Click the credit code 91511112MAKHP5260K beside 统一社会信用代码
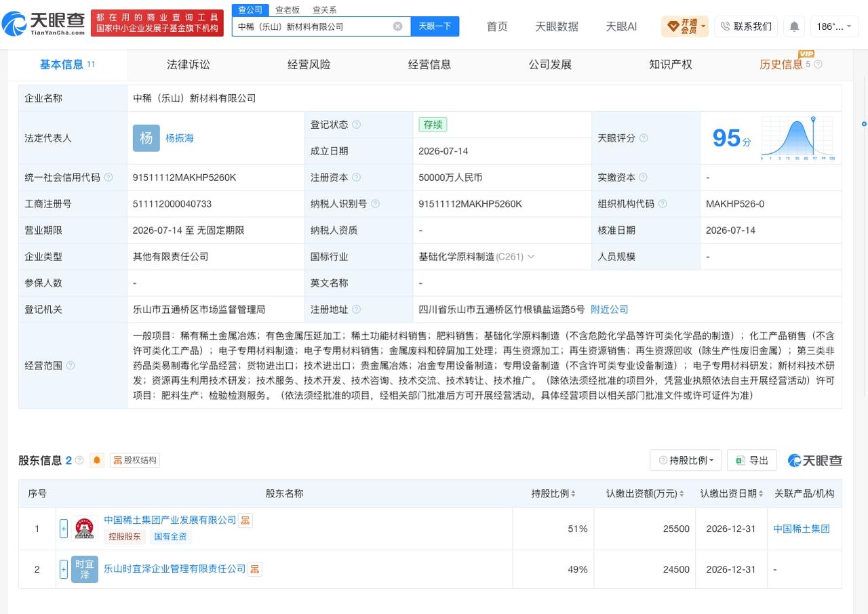The image size is (868, 614). [x=184, y=178]
